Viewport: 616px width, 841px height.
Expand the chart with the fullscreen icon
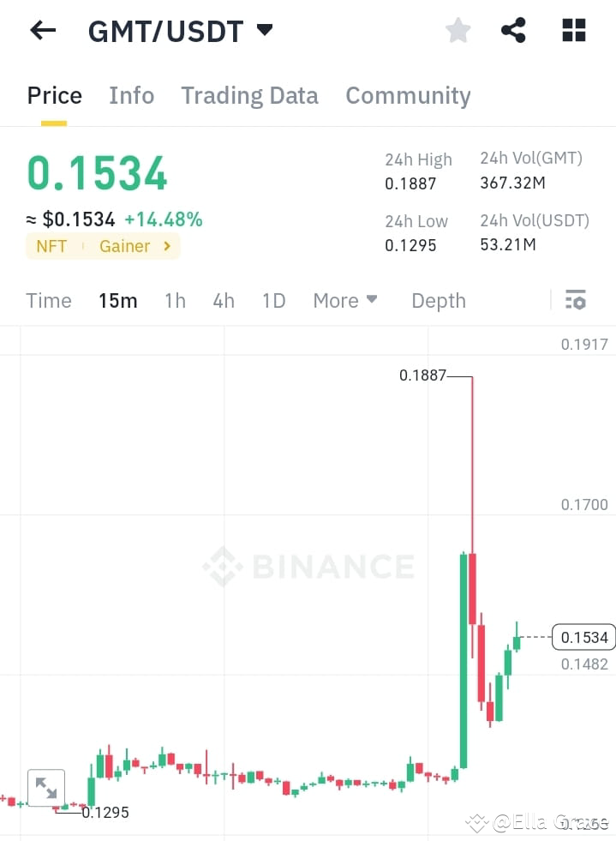(x=46, y=787)
